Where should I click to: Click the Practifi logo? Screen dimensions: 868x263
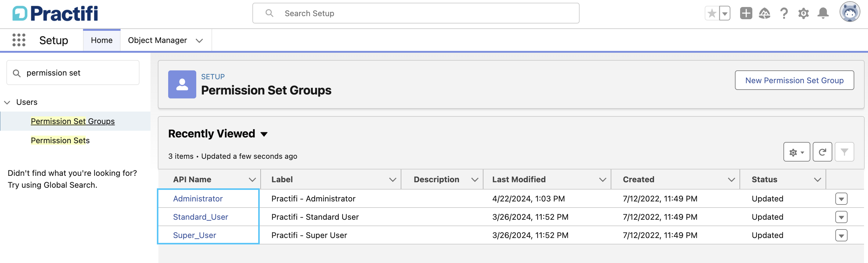coord(55,13)
